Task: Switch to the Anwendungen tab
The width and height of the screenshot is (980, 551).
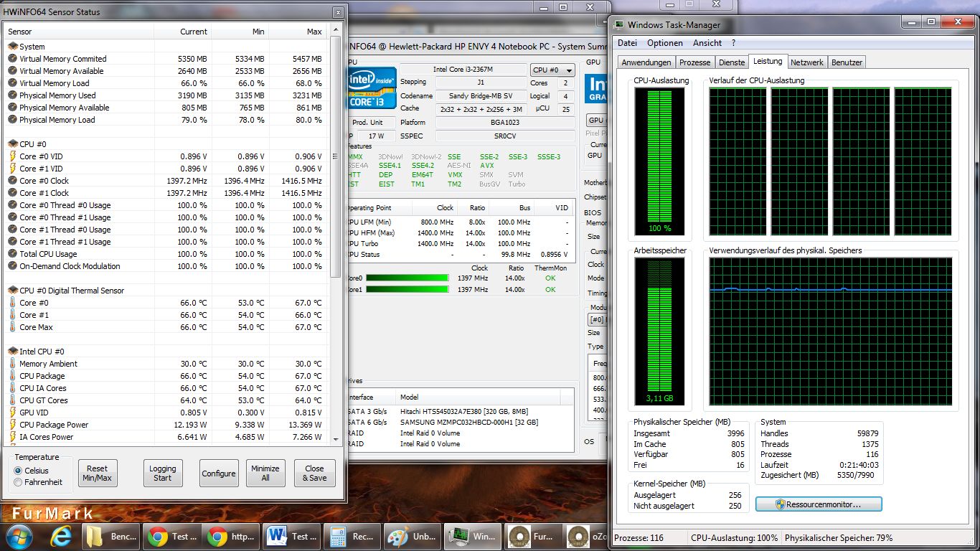Action: click(646, 62)
